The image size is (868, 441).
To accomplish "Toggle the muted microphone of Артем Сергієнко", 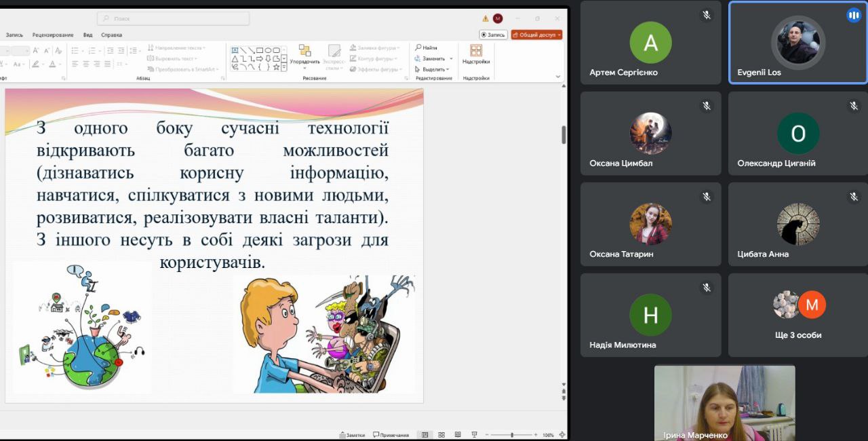I will [x=707, y=15].
